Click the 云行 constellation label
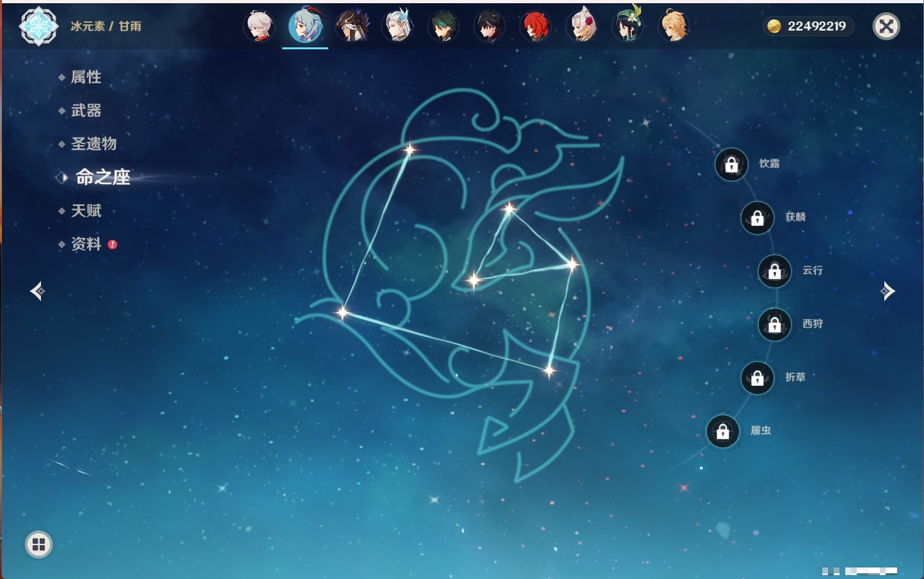Image resolution: width=924 pixels, height=579 pixels. pos(813,271)
